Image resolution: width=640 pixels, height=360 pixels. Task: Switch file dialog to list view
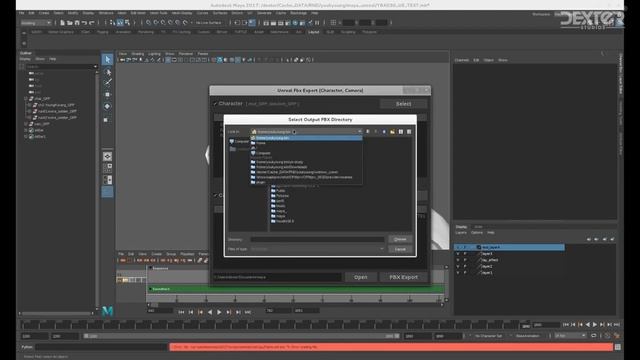pyautogui.click(x=401, y=131)
